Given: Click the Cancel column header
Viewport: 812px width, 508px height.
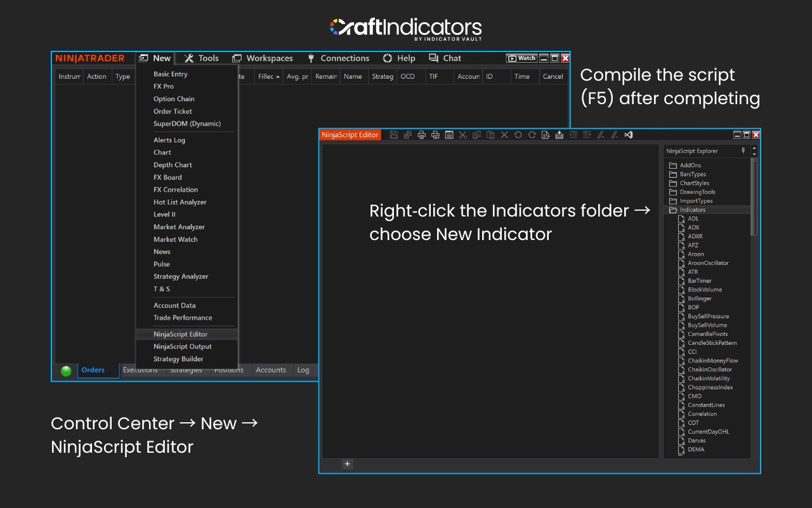Looking at the screenshot, I should (553, 76).
